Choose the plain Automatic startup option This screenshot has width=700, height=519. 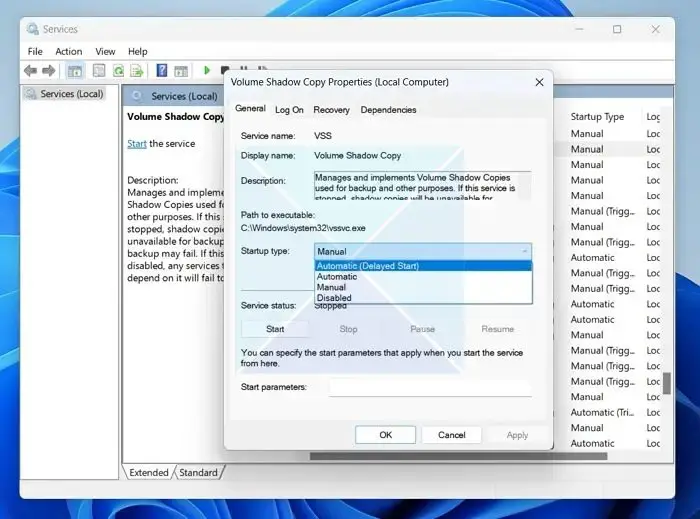423,277
